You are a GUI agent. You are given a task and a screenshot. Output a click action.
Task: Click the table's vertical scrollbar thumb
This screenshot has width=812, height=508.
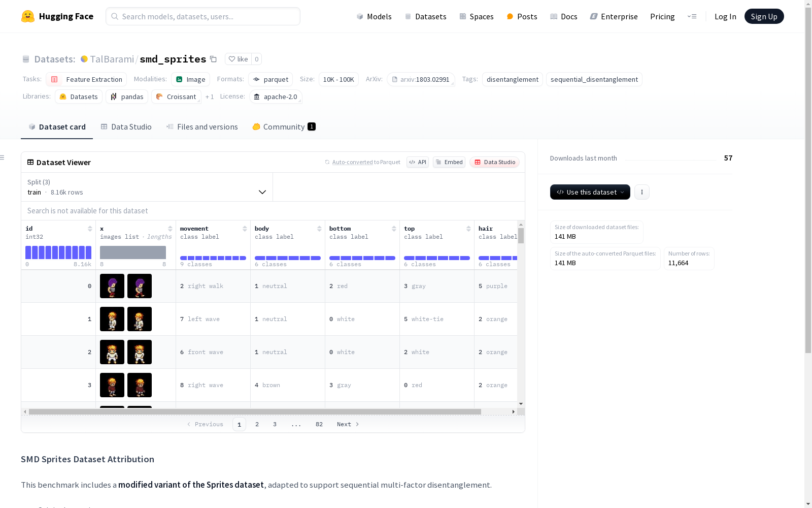(x=521, y=236)
